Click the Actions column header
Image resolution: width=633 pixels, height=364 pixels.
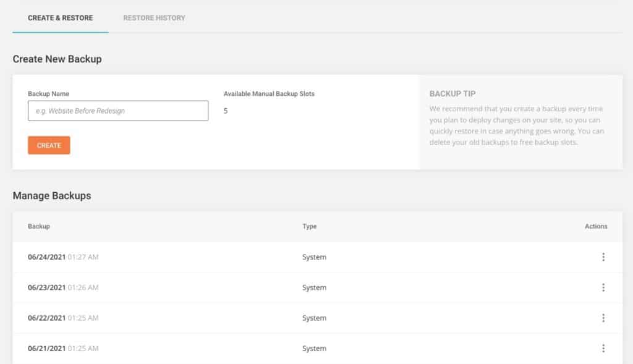[x=596, y=226]
